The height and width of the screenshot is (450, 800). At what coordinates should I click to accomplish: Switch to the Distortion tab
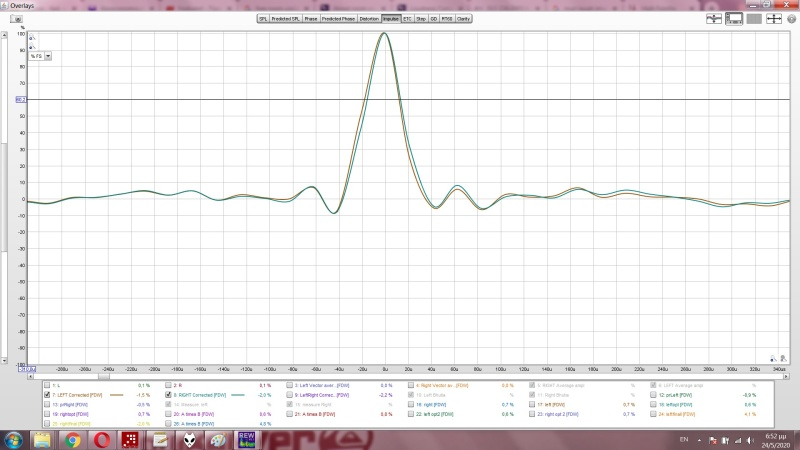(369, 18)
